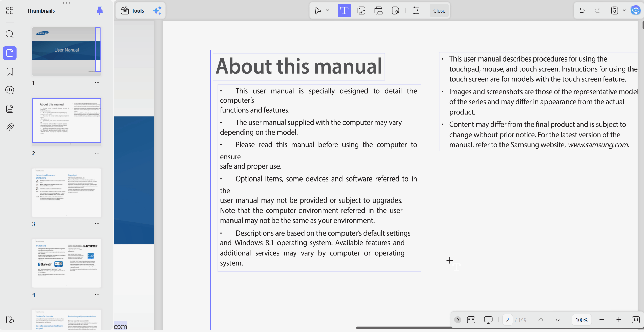Launch the AI sparkle assistant
This screenshot has width=644, height=332.
pos(157,10)
